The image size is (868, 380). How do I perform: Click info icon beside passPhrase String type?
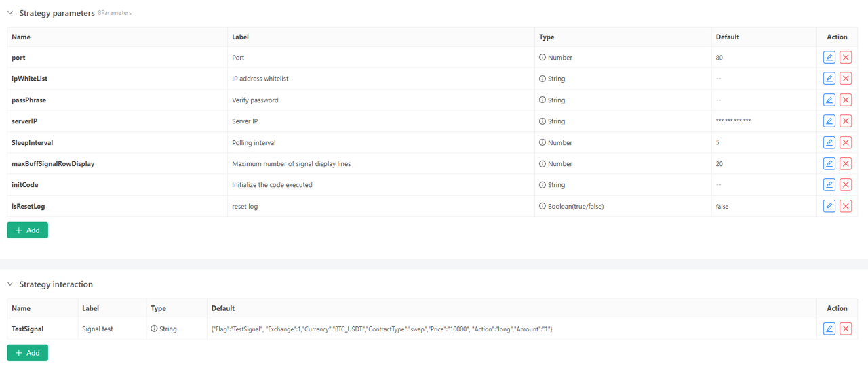542,100
